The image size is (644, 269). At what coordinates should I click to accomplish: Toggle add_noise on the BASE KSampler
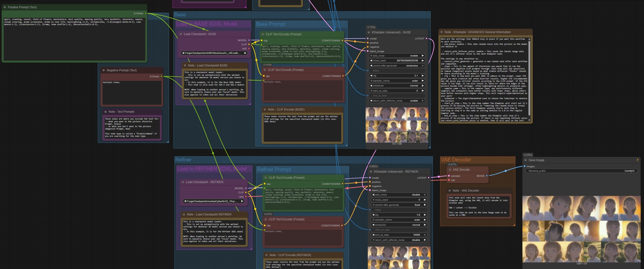[x=397, y=56]
